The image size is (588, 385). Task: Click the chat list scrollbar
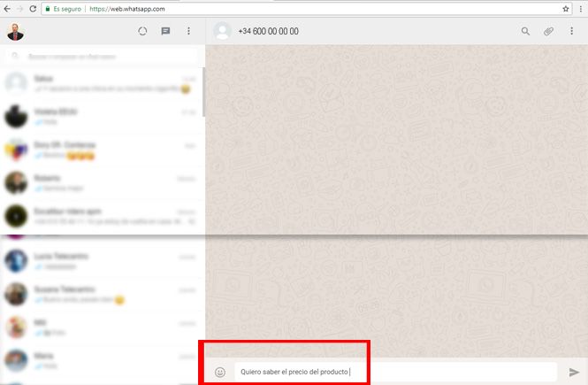203,92
